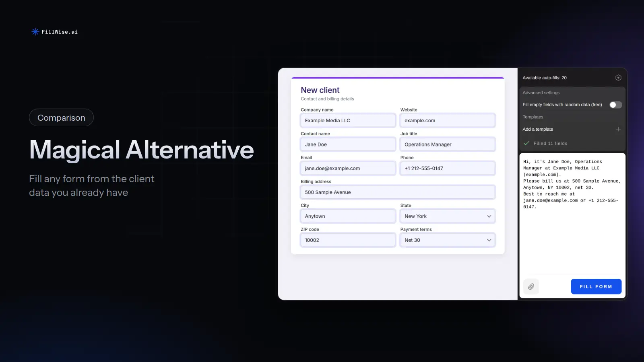This screenshot has height=362, width=644.
Task: Click the paperclip attachment icon
Action: (x=531, y=286)
